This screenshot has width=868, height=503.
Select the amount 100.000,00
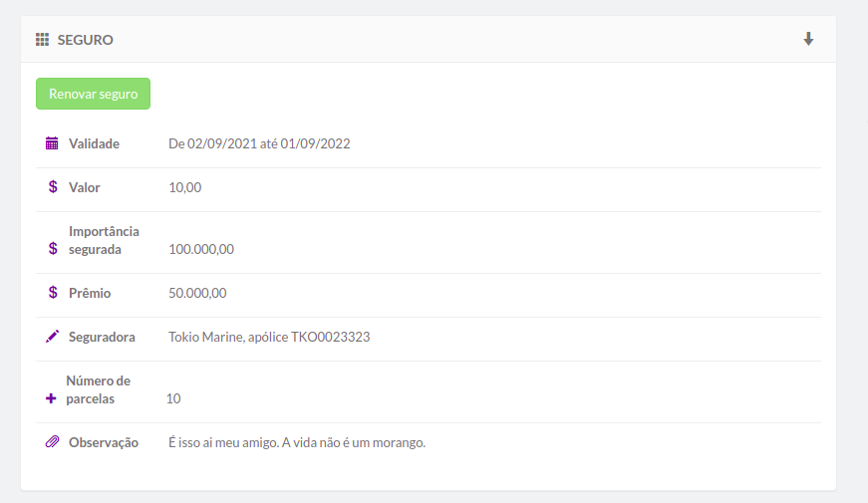tap(201, 249)
